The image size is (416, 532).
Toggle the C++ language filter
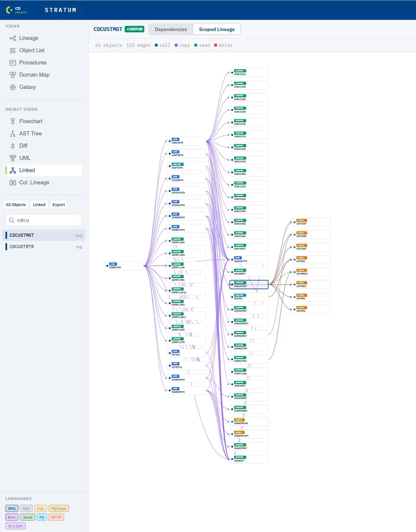(12, 517)
